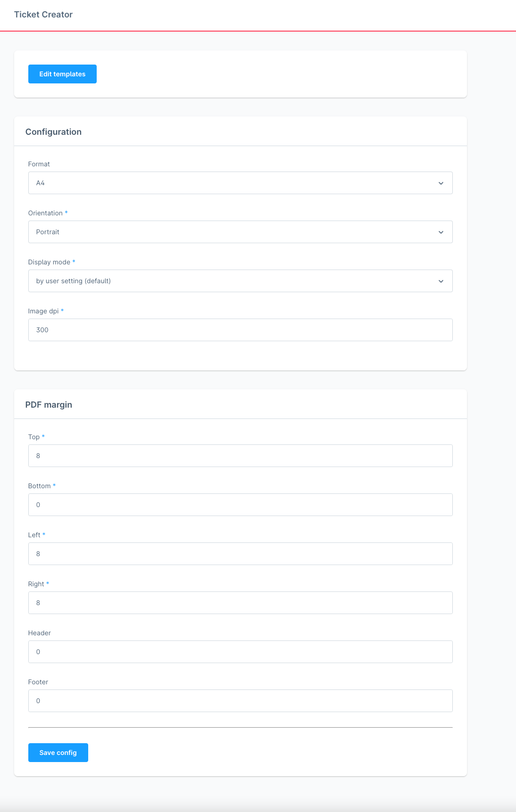Viewport: 516px width, 812px height.
Task: Click the Configuration section heading
Action: tap(53, 132)
